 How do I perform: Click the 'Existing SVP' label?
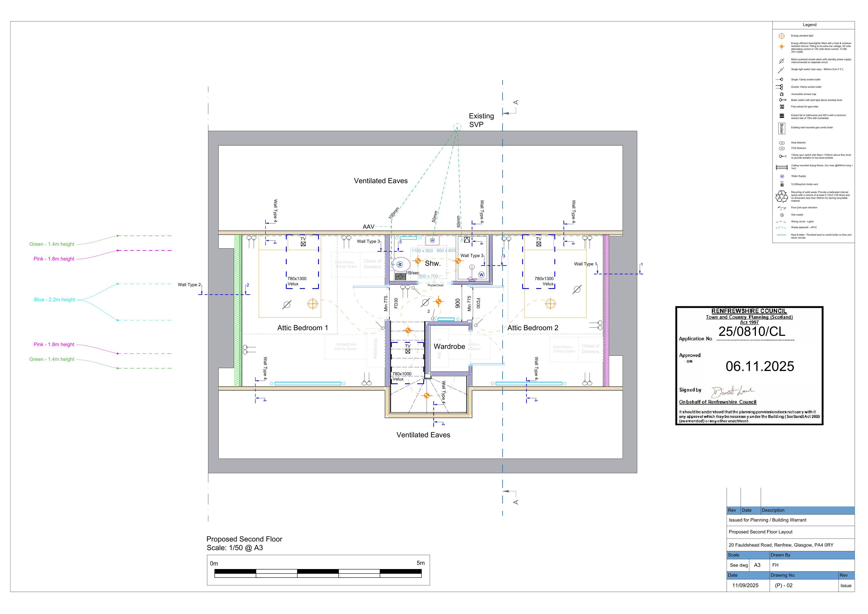(x=481, y=120)
